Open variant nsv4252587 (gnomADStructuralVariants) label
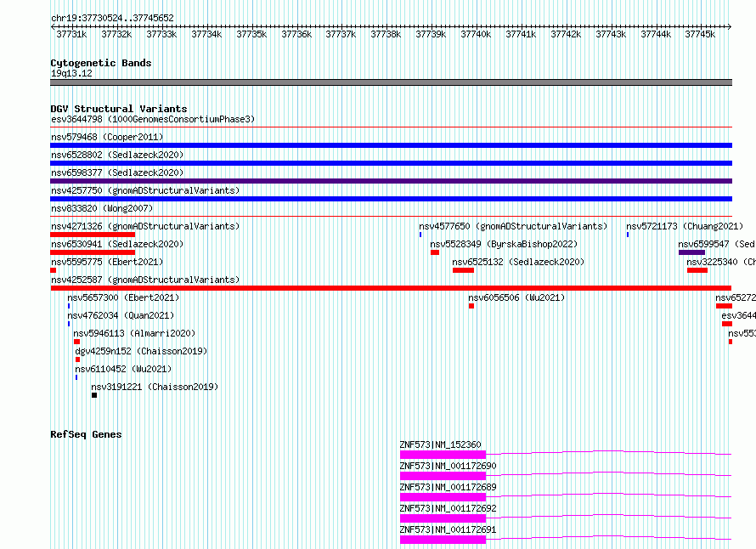The height and width of the screenshot is (549, 756). point(145,280)
